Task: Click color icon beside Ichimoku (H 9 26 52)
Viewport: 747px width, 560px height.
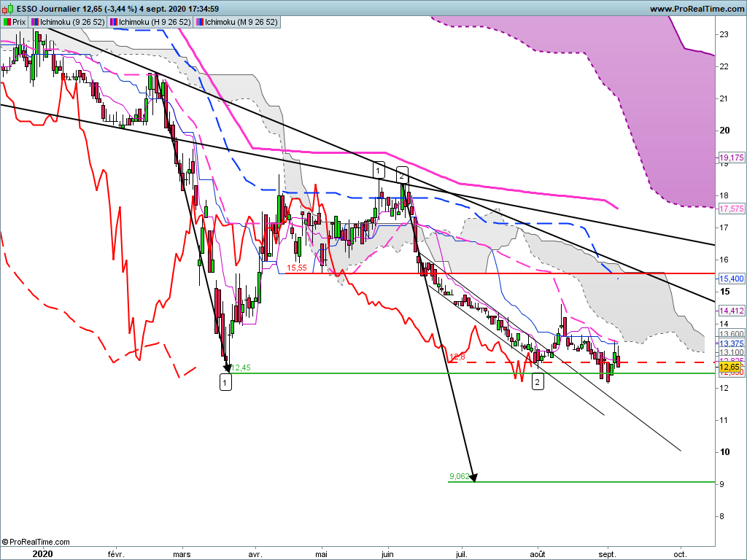Action: 114,22
